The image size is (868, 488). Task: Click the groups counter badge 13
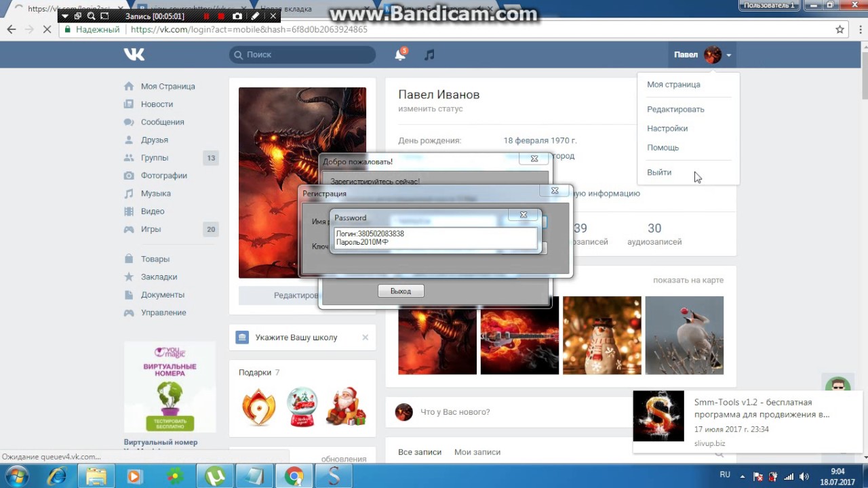[x=211, y=158]
